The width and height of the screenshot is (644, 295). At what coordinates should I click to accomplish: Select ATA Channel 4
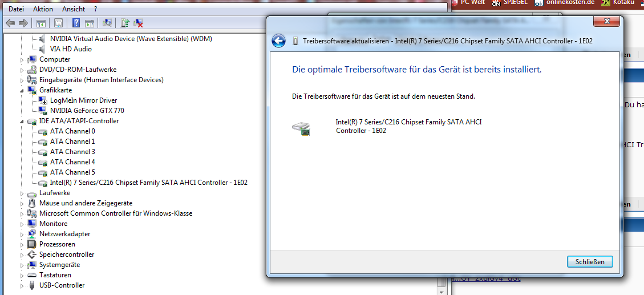point(72,162)
